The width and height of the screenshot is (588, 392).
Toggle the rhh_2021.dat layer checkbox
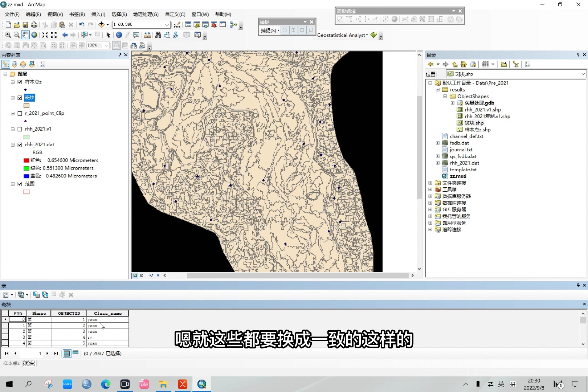pyautogui.click(x=20, y=144)
